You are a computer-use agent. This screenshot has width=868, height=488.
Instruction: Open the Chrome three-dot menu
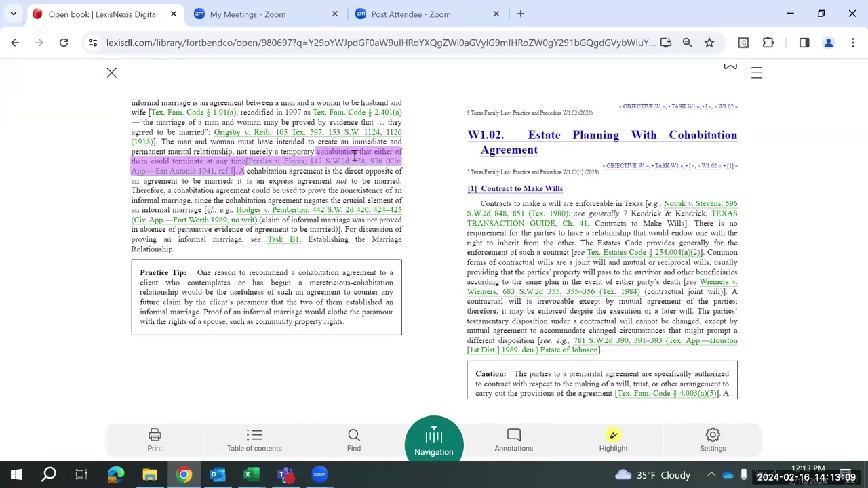click(852, 43)
